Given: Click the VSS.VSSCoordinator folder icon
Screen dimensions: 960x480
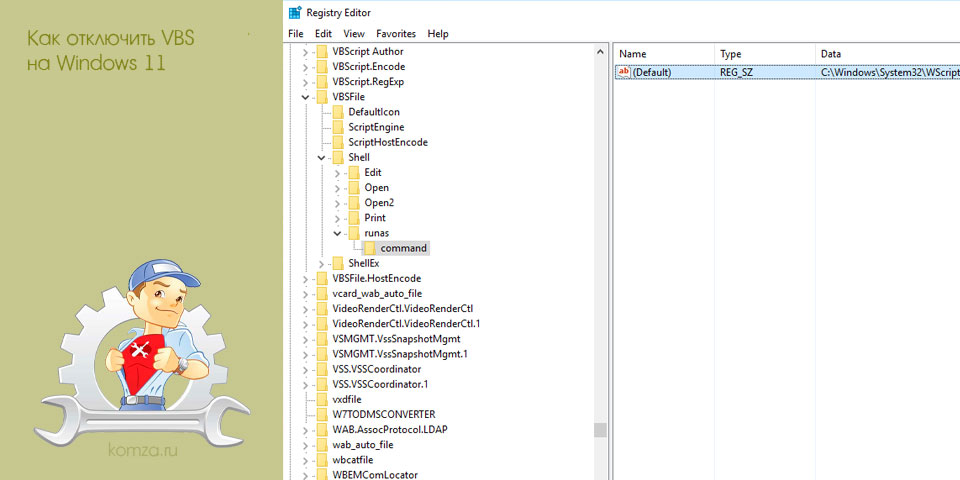Looking at the screenshot, I should coord(322,369).
